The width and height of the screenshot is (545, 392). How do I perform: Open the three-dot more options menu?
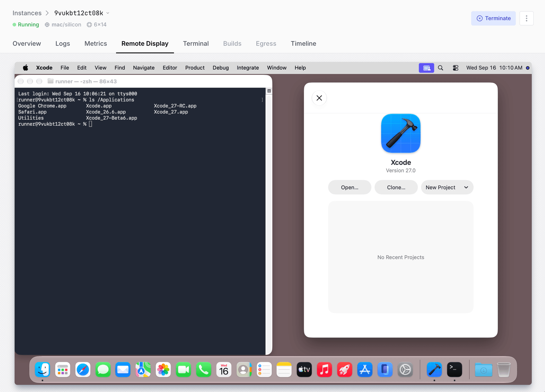[527, 18]
